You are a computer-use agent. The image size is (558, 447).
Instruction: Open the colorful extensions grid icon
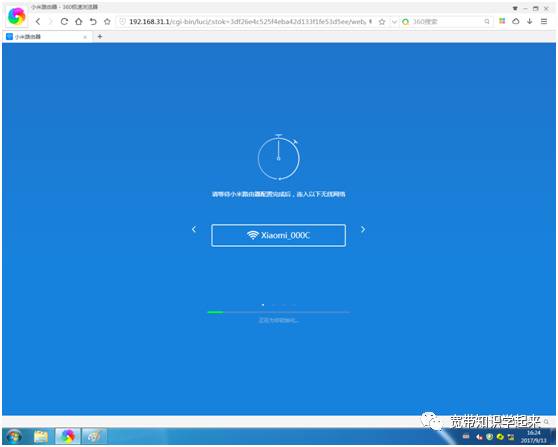click(x=502, y=21)
